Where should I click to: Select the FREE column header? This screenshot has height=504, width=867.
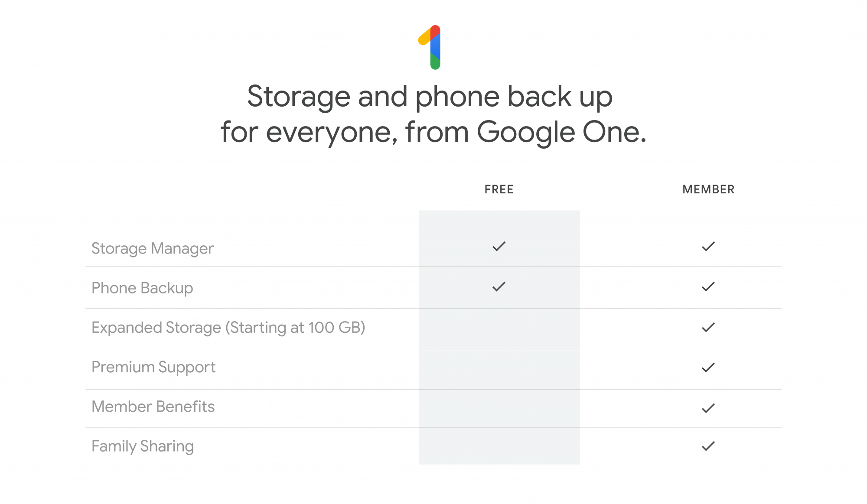point(499,189)
